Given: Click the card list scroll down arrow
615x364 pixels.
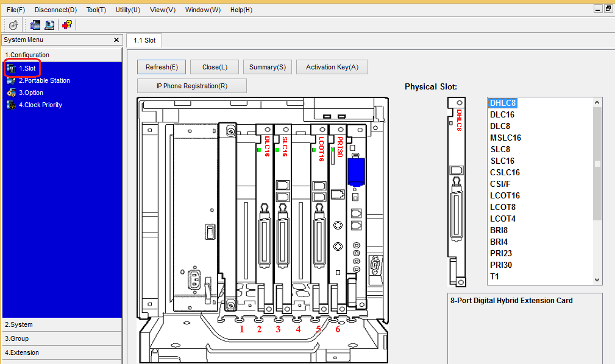Looking at the screenshot, I should 597,279.
